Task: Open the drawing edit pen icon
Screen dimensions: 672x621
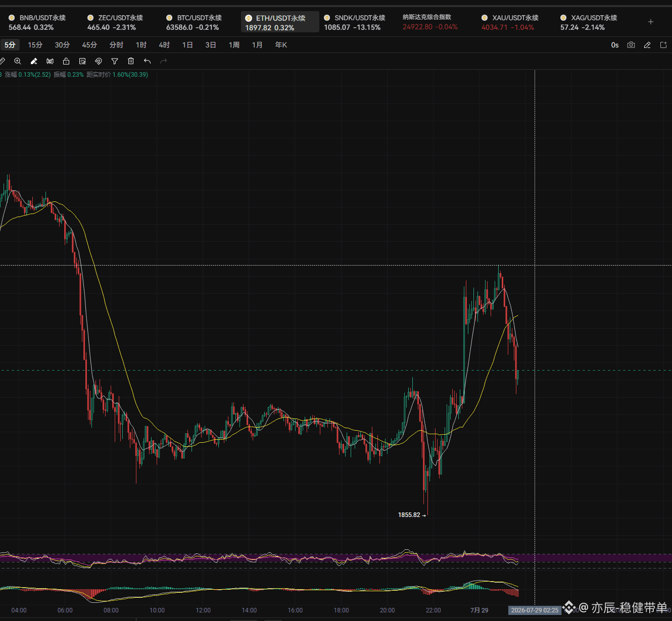Action: coord(647,45)
